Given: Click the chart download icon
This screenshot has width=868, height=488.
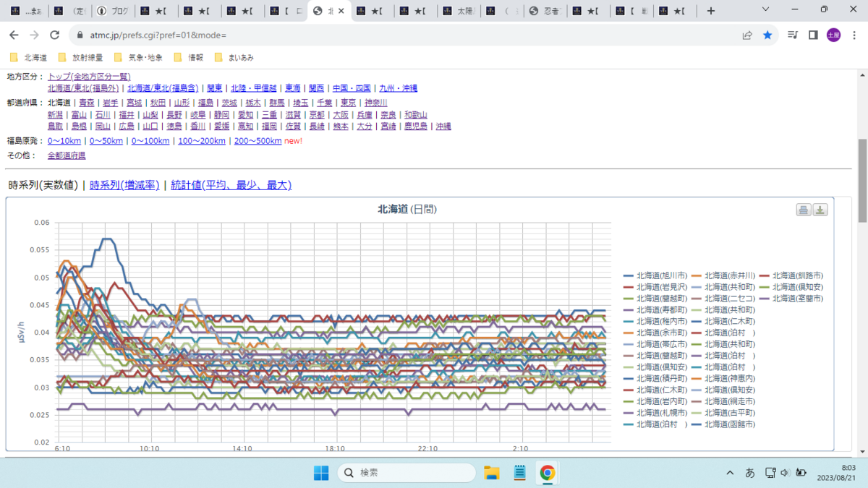Looking at the screenshot, I should 820,210.
